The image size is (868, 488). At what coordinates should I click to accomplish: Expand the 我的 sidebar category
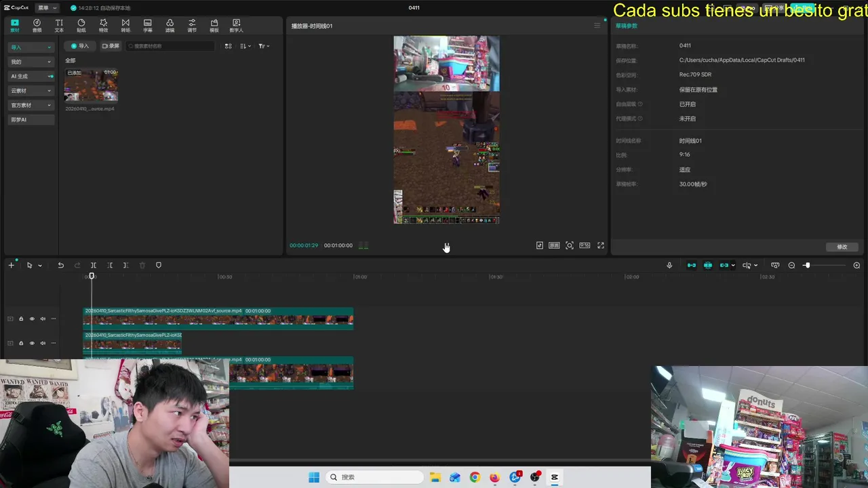pyautogui.click(x=31, y=62)
